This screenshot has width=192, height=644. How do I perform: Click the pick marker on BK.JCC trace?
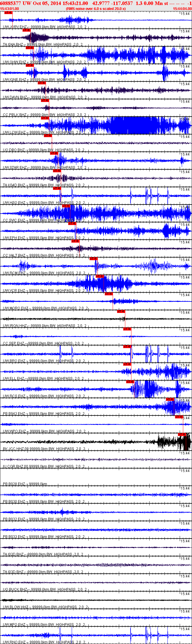click(x=182, y=435)
